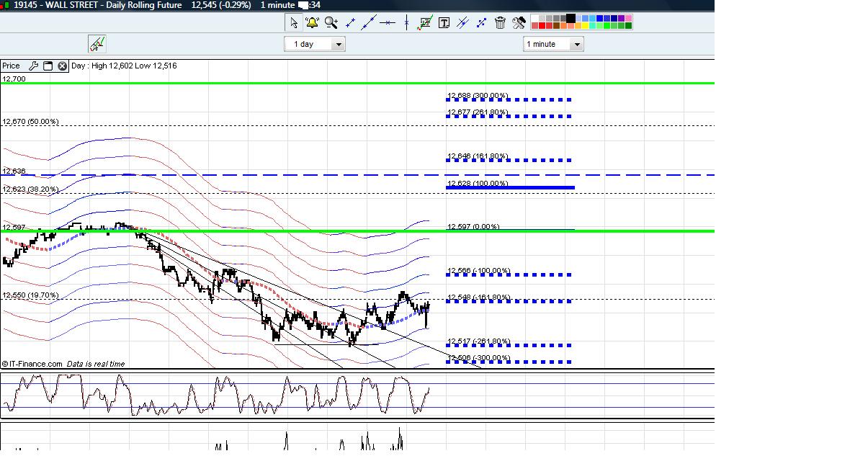Screen dimensions: 868x474
Task: Select the dashed blue line tool
Action: pos(481,23)
